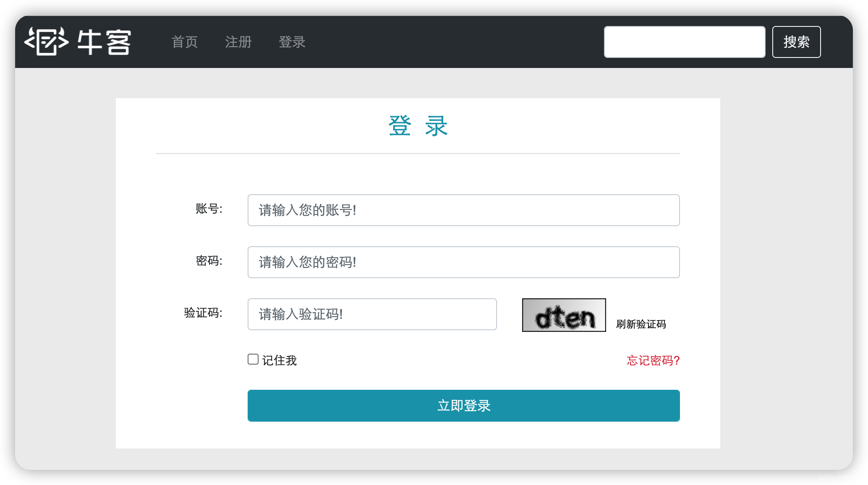Click the 密码: label

209,261
